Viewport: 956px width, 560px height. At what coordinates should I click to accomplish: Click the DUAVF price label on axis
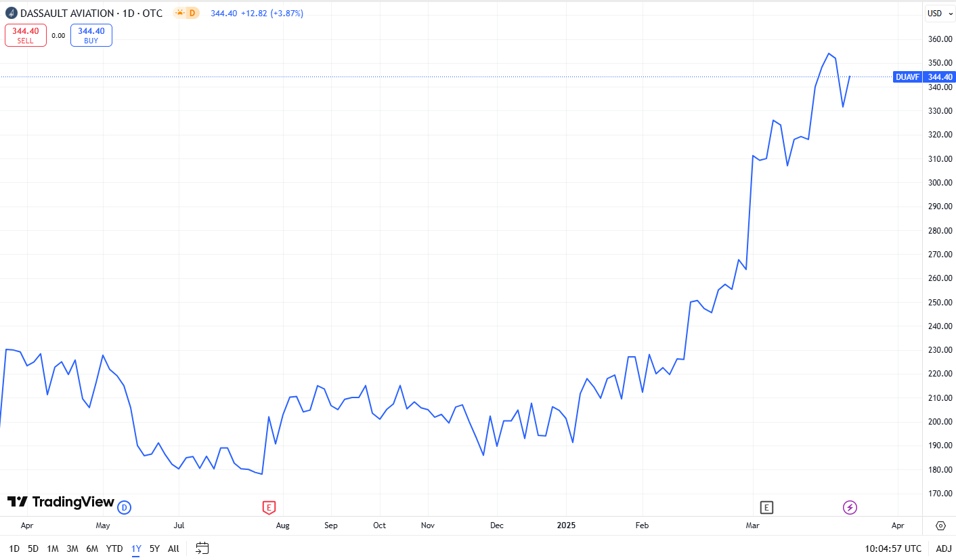[907, 77]
